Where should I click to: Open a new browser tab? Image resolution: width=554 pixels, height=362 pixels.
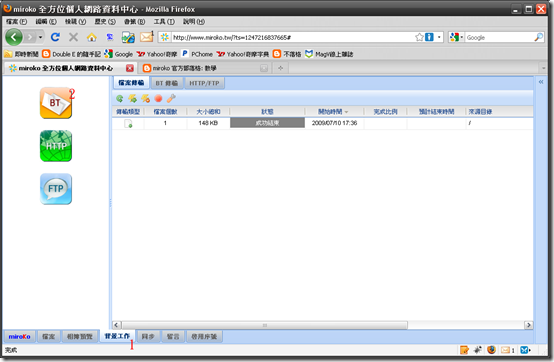coord(281,68)
